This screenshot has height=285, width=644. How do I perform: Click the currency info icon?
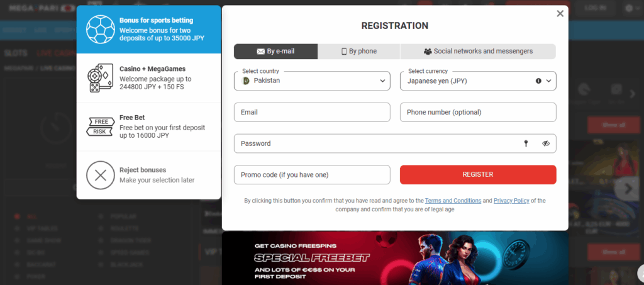click(x=538, y=81)
